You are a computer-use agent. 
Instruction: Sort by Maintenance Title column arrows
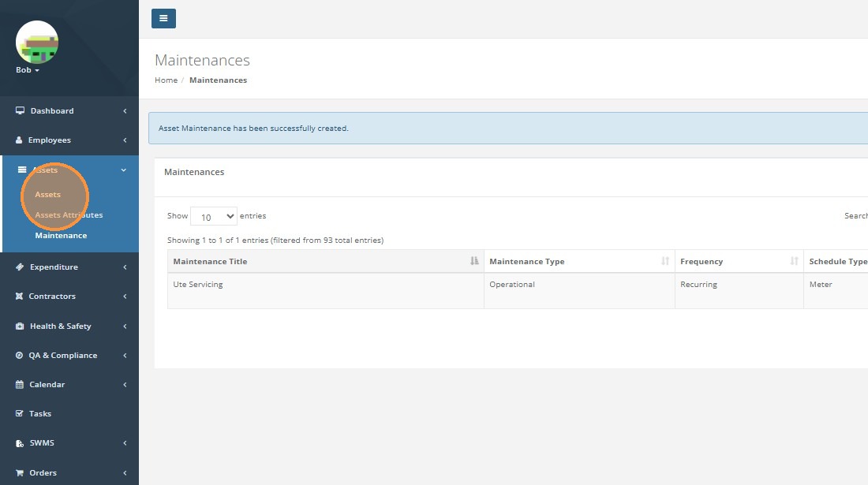(x=474, y=262)
